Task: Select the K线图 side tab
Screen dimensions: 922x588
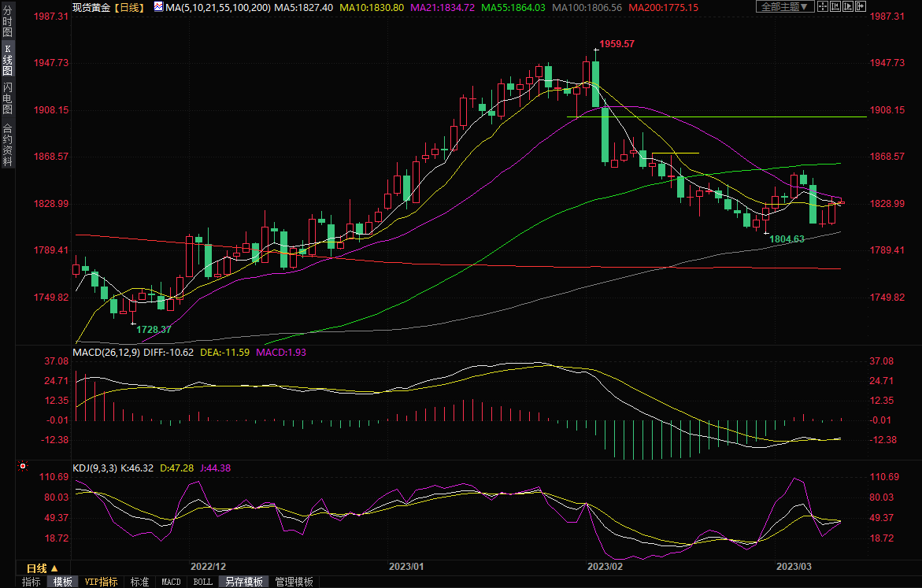Action: click(7, 60)
